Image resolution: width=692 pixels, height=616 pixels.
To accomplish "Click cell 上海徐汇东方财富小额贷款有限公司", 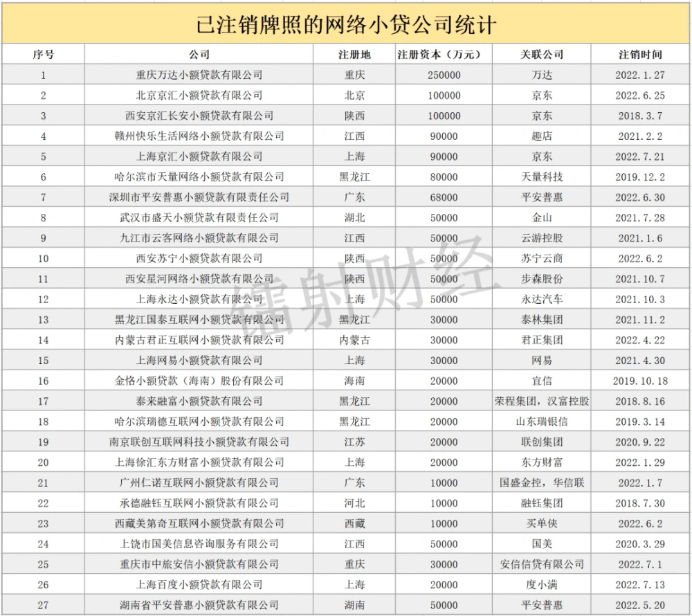I will [x=199, y=462].
